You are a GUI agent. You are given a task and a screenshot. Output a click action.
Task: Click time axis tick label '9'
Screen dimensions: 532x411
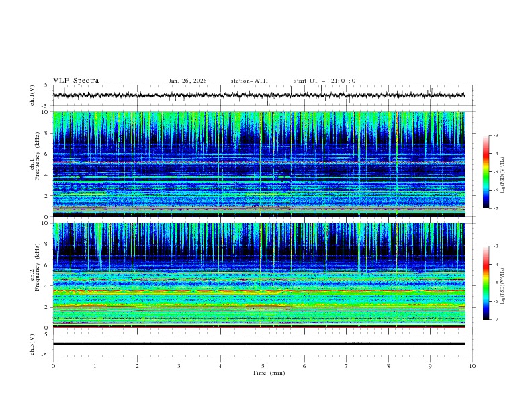[x=430, y=366]
